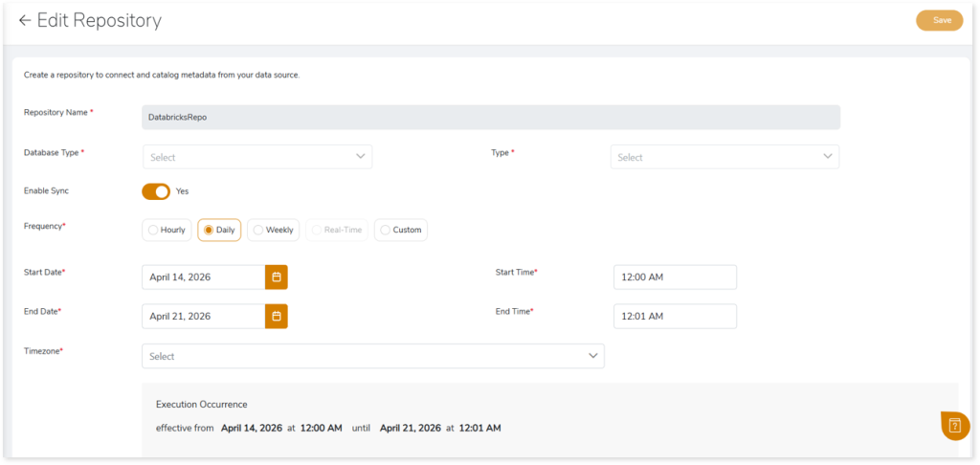Open the Start Date calendar picker

(276, 277)
